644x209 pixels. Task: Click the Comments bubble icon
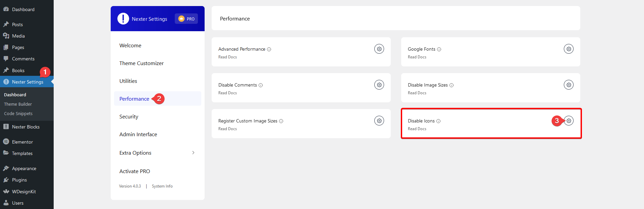pyautogui.click(x=6, y=58)
